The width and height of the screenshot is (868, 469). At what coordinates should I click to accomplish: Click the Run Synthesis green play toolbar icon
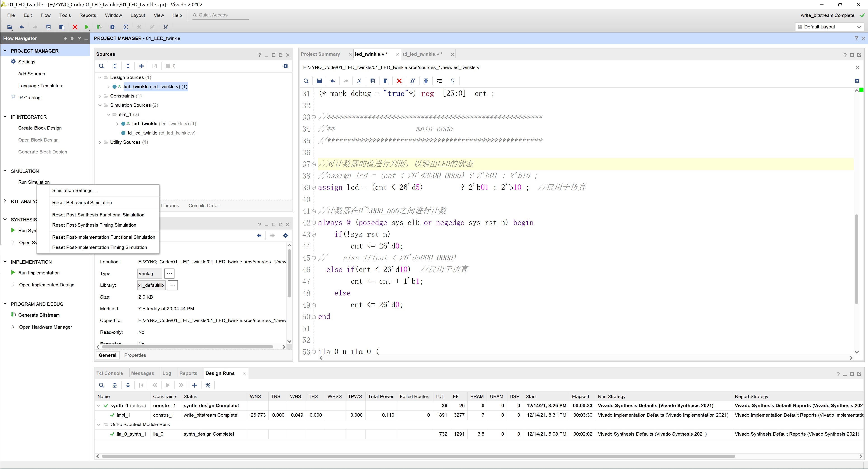[x=87, y=27]
